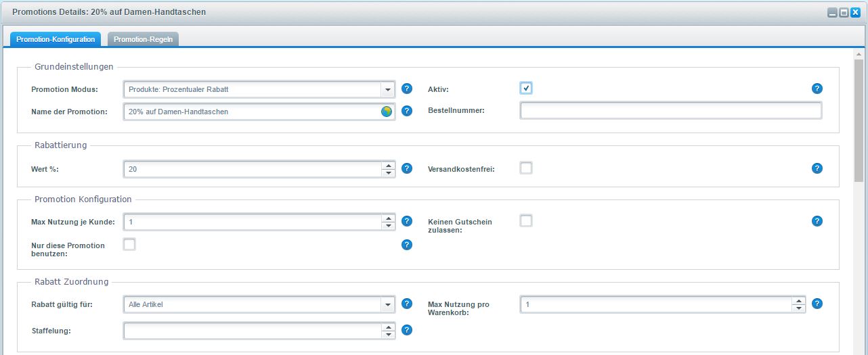Enable the Versandkostenfrei checkbox
Viewport: 868px width, 355px height.
[526, 168]
